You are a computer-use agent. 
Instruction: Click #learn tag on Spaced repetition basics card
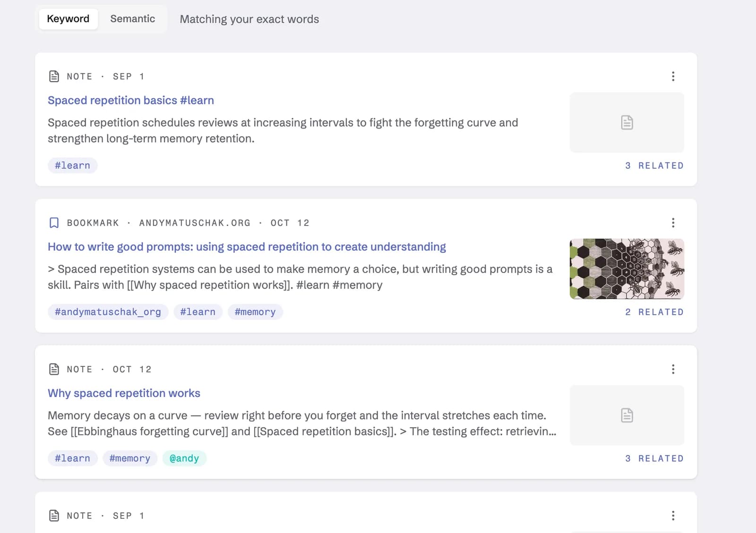(x=72, y=165)
